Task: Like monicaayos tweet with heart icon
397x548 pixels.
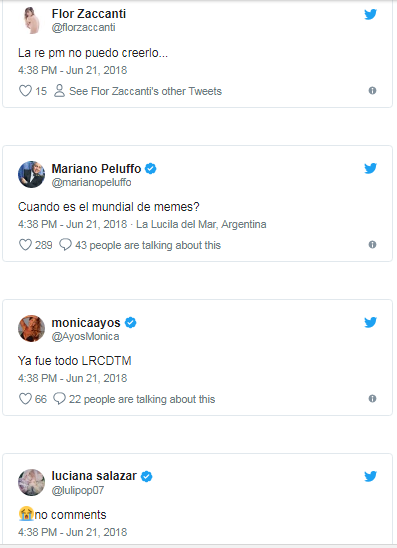Action: point(25,399)
